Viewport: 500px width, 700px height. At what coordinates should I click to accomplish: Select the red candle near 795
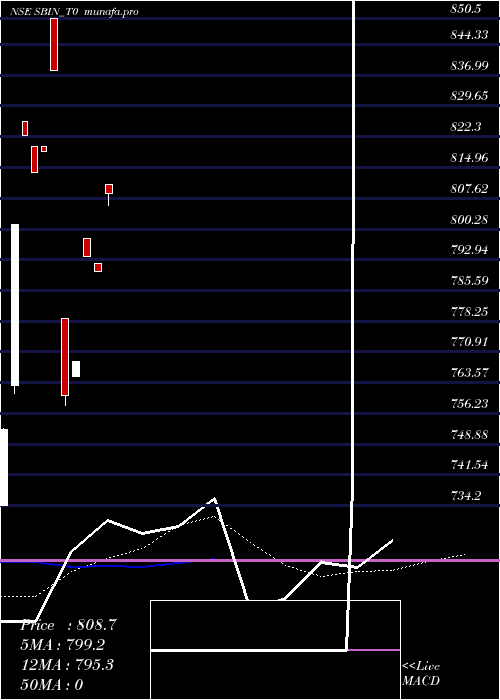[87, 247]
